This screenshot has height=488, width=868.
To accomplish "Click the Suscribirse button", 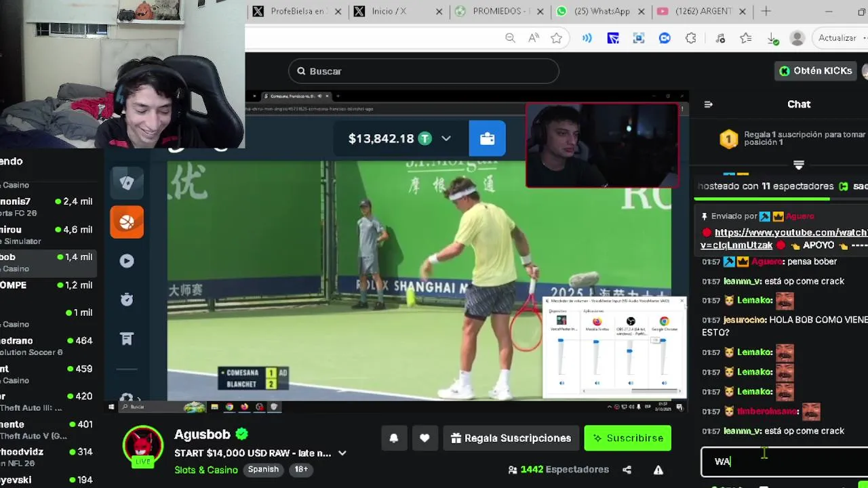I will (x=628, y=439).
